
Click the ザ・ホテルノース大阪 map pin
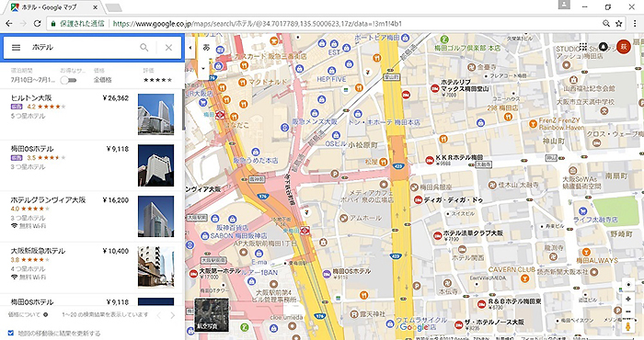(459, 324)
